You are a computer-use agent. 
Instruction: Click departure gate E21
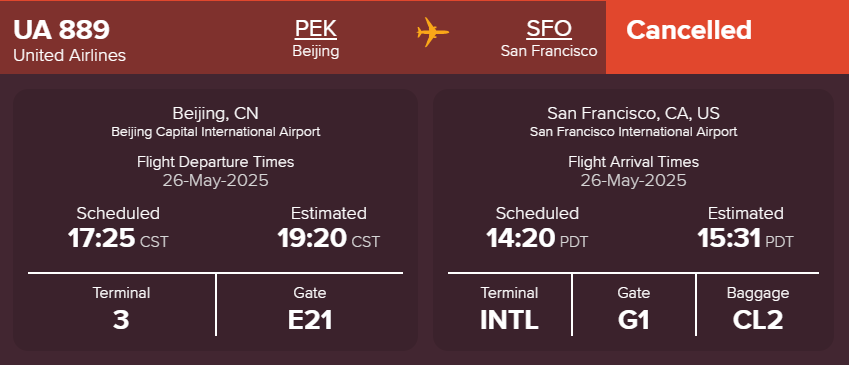coord(310,320)
